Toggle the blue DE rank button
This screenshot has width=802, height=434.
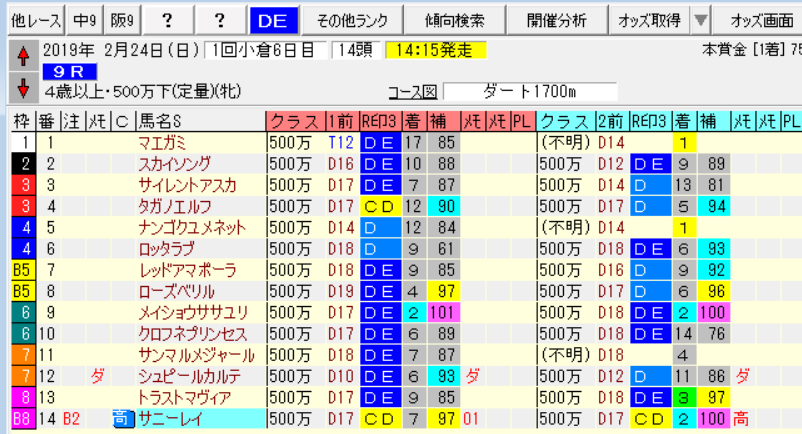(274, 21)
